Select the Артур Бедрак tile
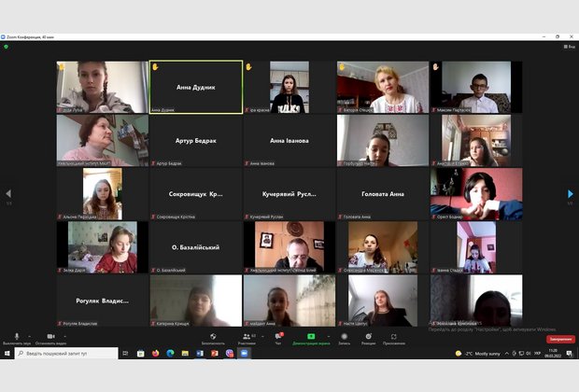 (196, 141)
